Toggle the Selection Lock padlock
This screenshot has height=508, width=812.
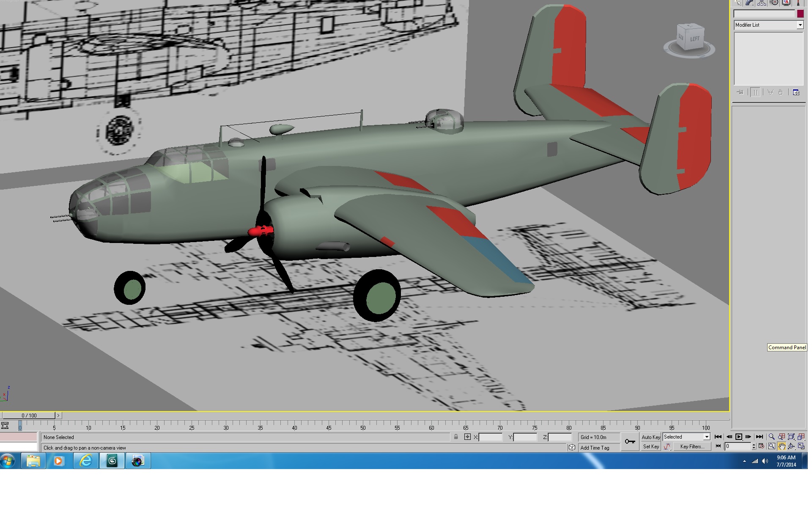click(456, 437)
